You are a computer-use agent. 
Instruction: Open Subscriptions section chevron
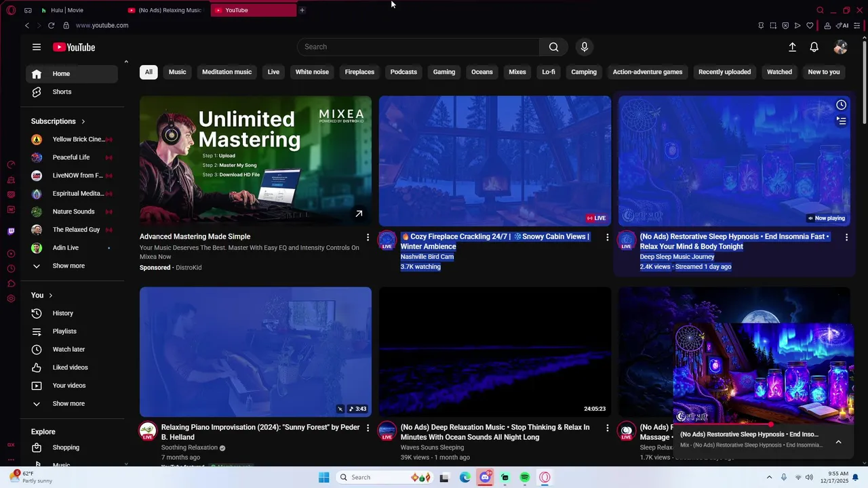(x=83, y=121)
